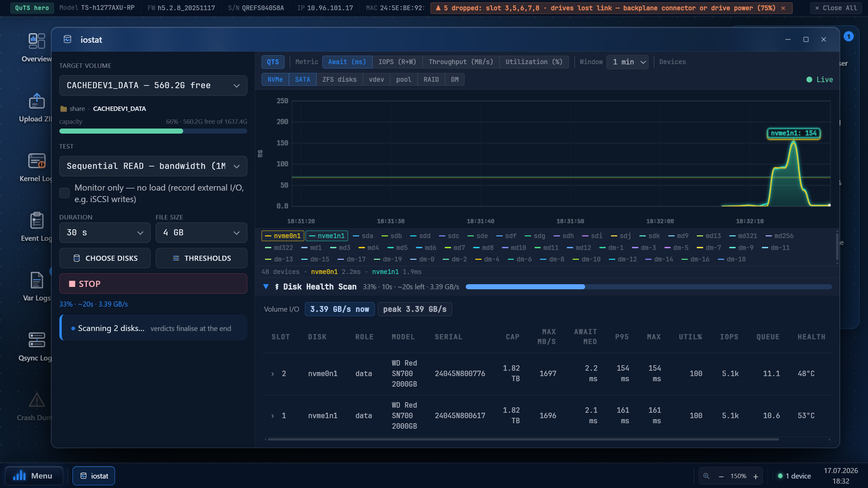Image resolution: width=868 pixels, height=488 pixels.
Task: Toggle the SATA device filter
Action: tap(303, 79)
